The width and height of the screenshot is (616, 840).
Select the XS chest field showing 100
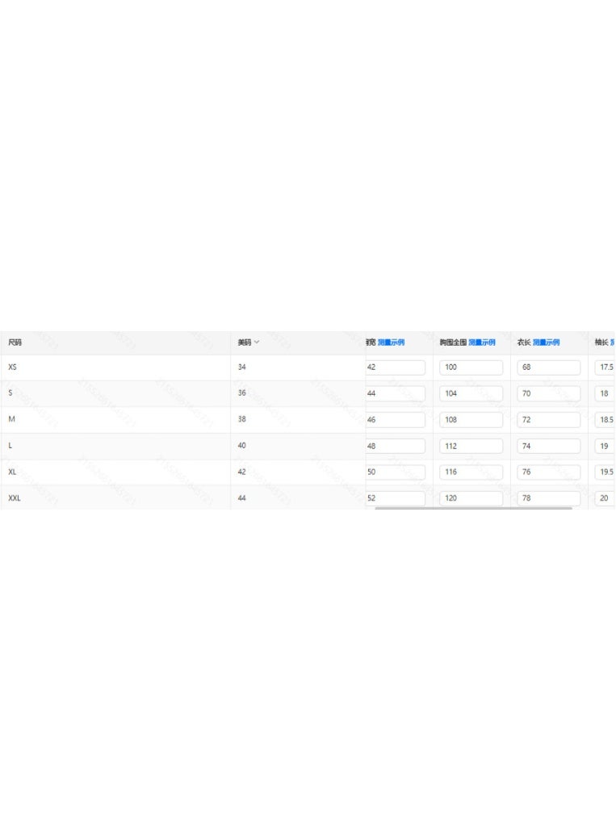pyautogui.click(x=471, y=367)
